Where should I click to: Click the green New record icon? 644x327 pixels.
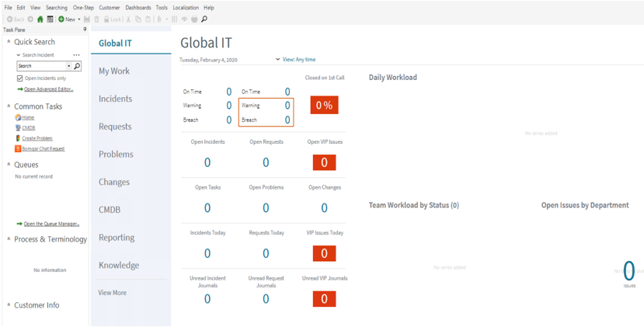click(x=61, y=19)
